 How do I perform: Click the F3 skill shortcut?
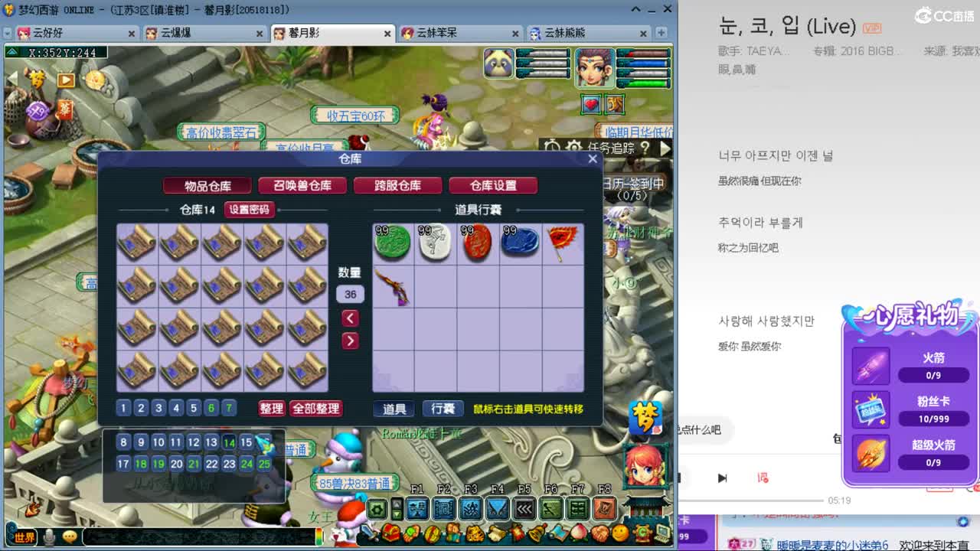pos(471,508)
